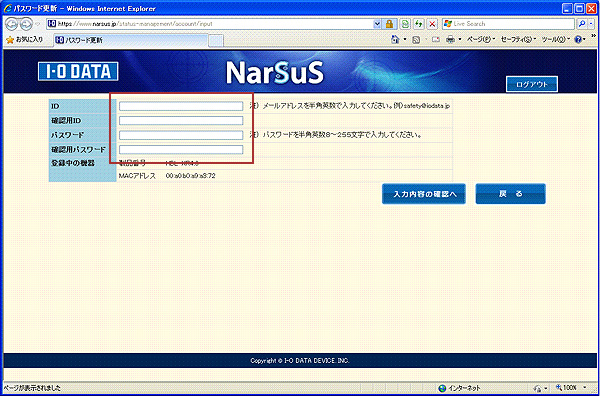This screenshot has height=396, width=600.
Task: Click the 入力内容の確認へ button
Action: [x=424, y=194]
